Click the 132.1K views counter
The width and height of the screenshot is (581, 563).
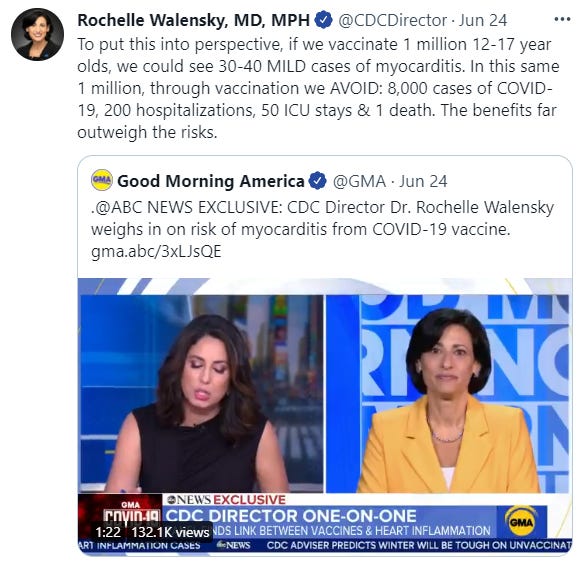point(170,532)
